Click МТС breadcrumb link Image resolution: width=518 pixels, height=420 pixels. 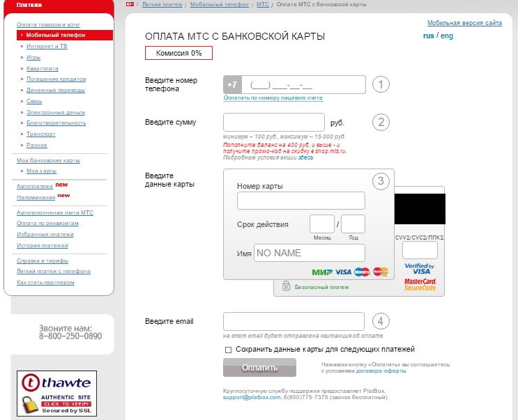(263, 4)
